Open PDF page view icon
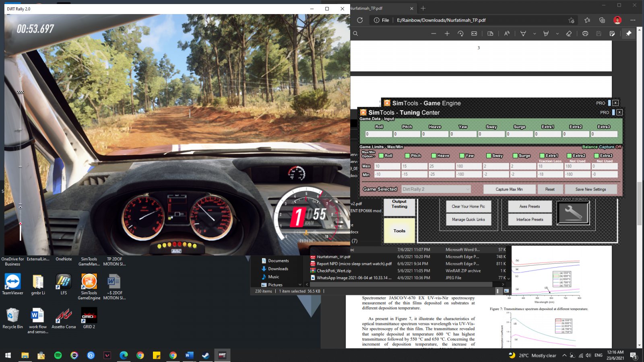This screenshot has height=362, width=644. coord(490,34)
